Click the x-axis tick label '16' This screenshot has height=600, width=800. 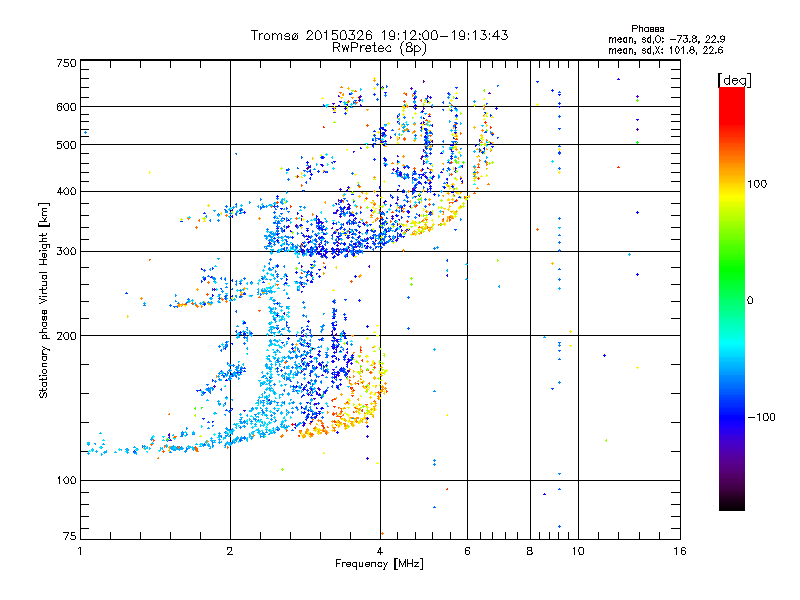point(680,551)
